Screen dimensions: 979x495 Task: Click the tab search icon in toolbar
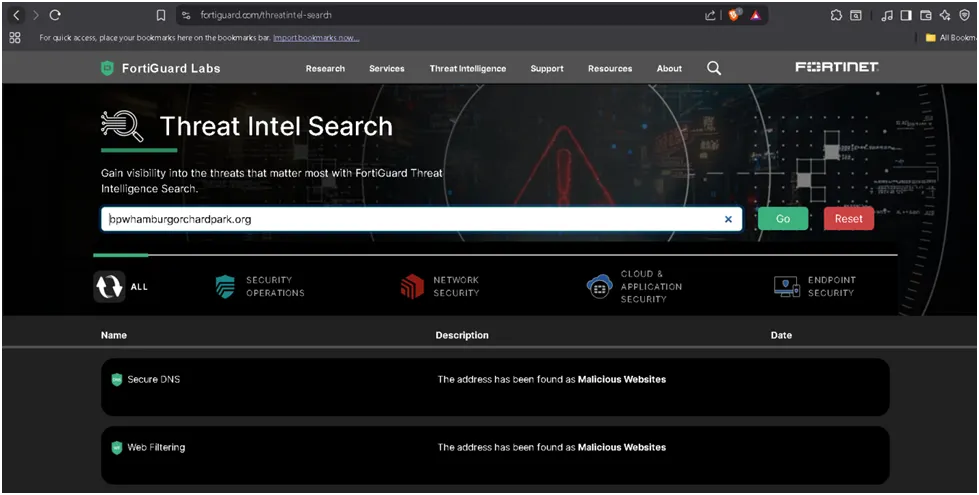pyautogui.click(x=856, y=16)
